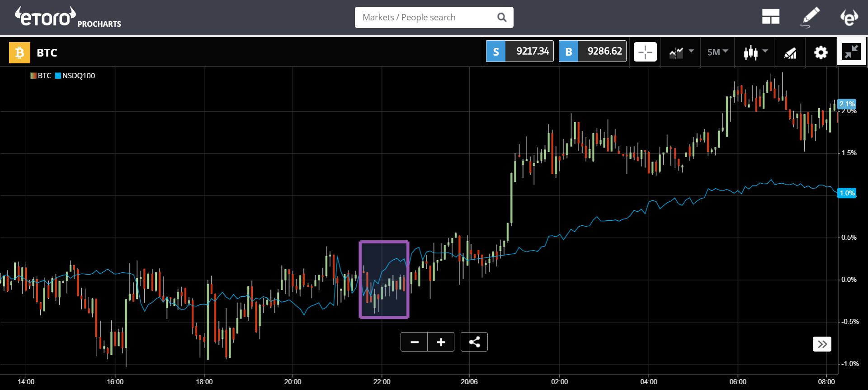Click the Sell button at 9217.34
868x390 pixels.
click(x=519, y=51)
